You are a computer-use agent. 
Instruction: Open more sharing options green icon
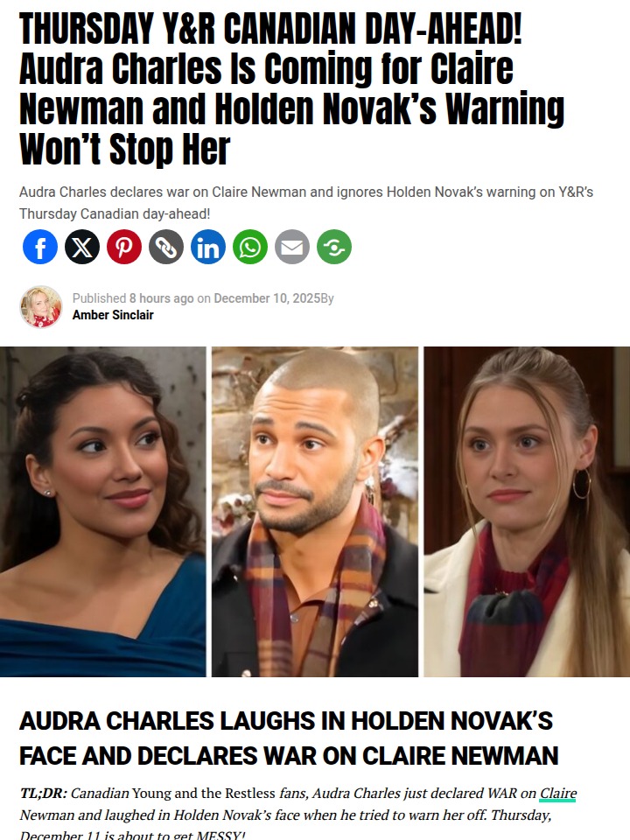(334, 247)
